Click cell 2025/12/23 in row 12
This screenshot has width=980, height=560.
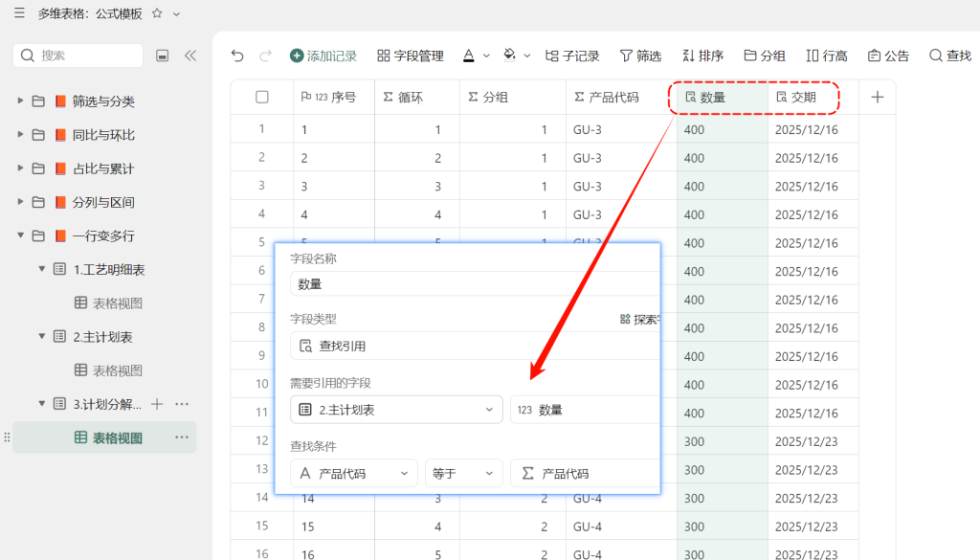[813, 440]
